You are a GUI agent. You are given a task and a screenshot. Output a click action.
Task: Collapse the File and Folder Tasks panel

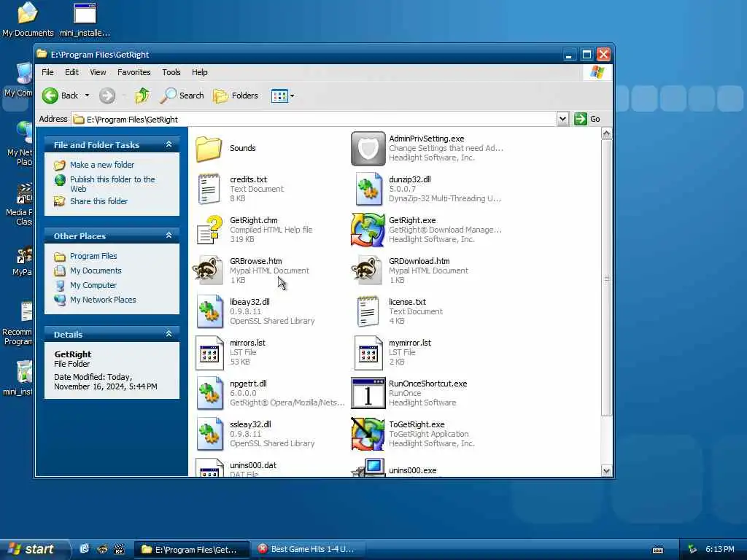169,144
